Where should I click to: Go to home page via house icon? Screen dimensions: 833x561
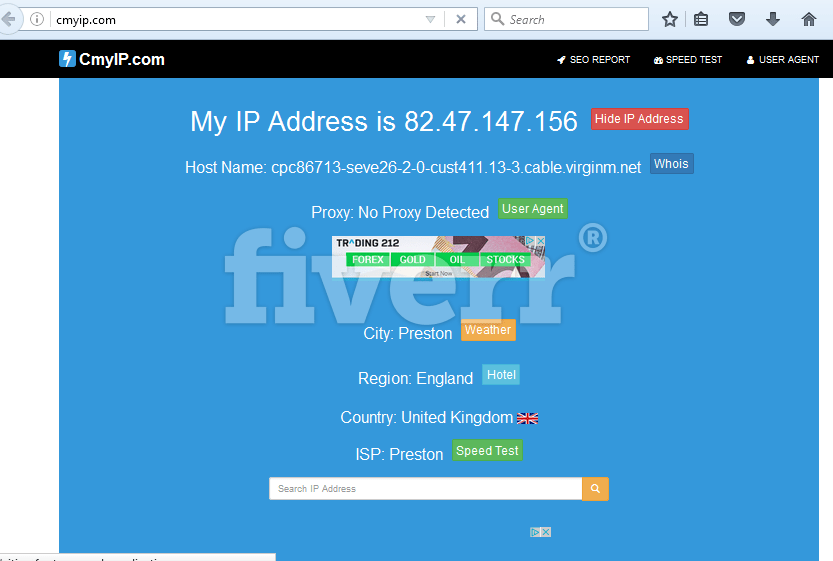pos(809,20)
